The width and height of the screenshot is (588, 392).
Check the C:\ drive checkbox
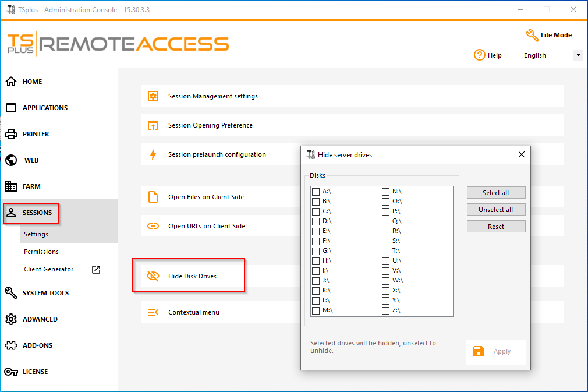click(x=316, y=211)
